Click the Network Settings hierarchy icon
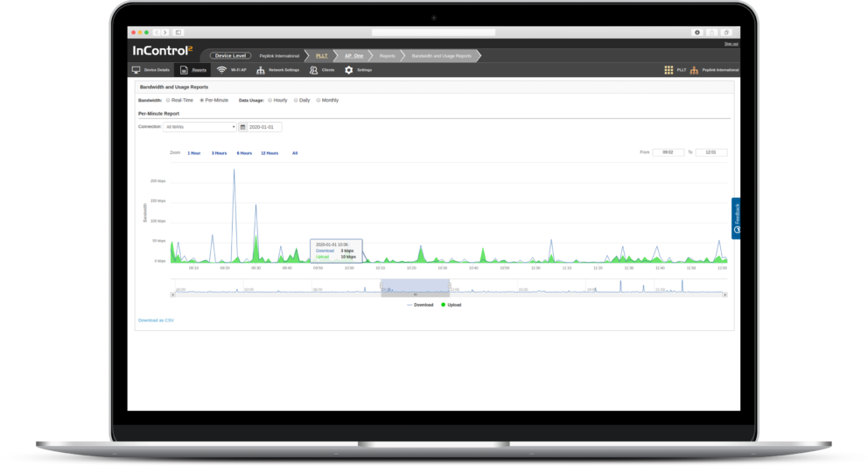 tap(260, 70)
